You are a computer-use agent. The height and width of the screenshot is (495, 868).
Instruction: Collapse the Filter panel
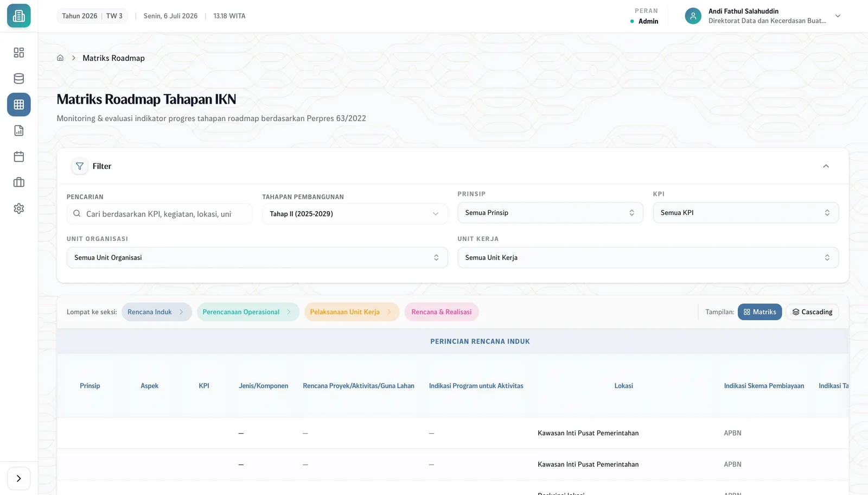(826, 166)
